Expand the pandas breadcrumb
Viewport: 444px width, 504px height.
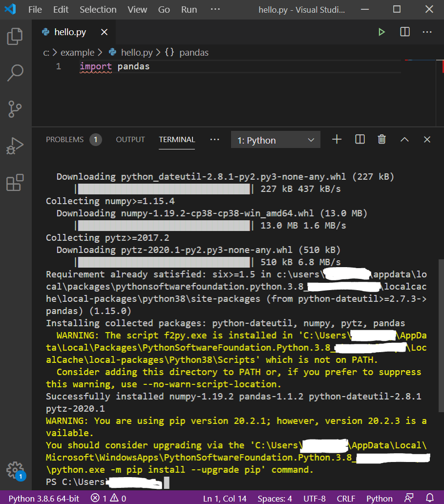[x=194, y=52]
